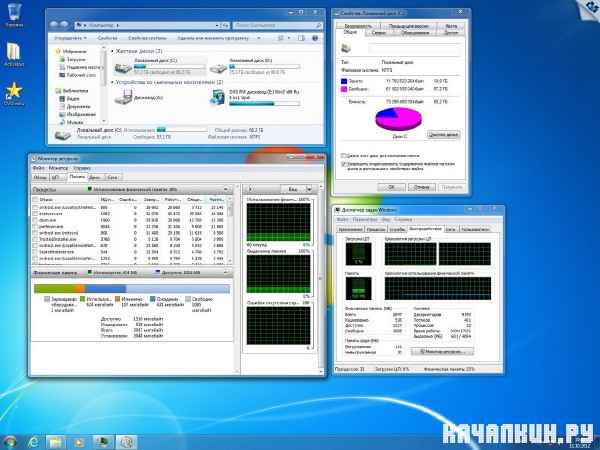Click Очистка диска button
This screenshot has width=600, height=450.
pos(443,135)
